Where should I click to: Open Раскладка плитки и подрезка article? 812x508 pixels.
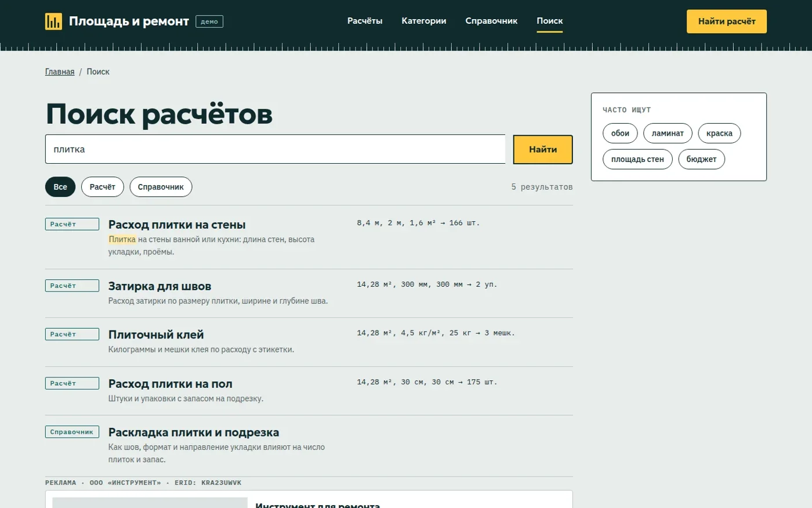194,433
